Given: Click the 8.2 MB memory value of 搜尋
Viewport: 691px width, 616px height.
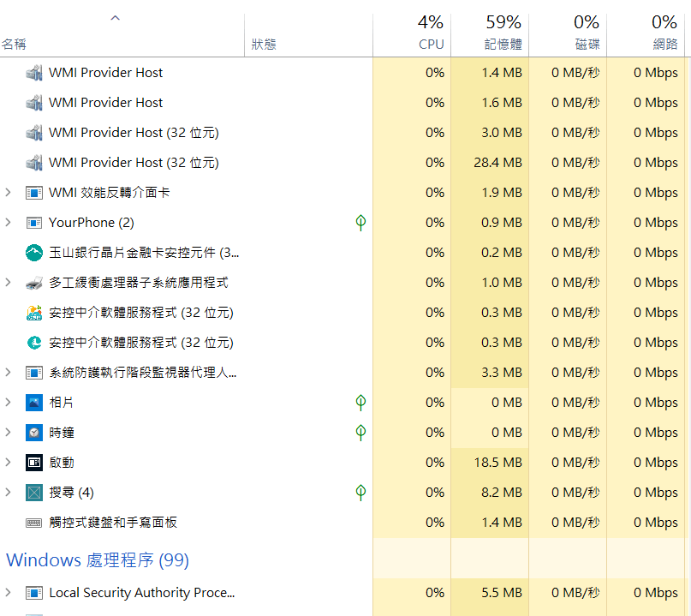Looking at the screenshot, I should pyautogui.click(x=502, y=493).
